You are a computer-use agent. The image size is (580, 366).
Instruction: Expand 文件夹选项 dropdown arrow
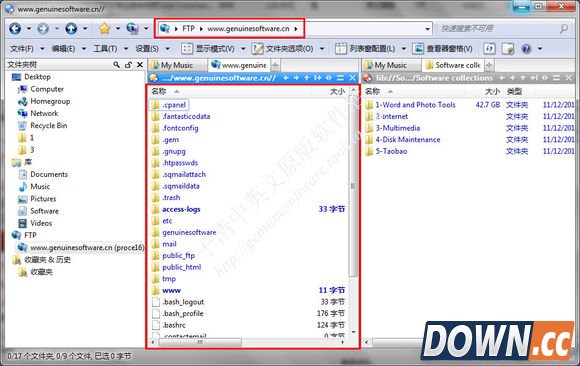(322, 49)
